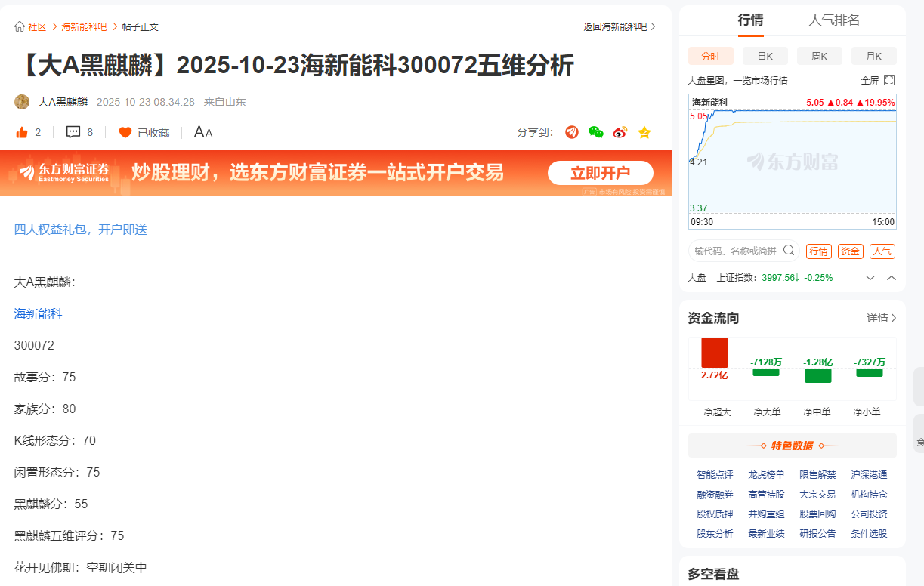Click the 黑麒麟五维评分：75 line

click(69, 535)
